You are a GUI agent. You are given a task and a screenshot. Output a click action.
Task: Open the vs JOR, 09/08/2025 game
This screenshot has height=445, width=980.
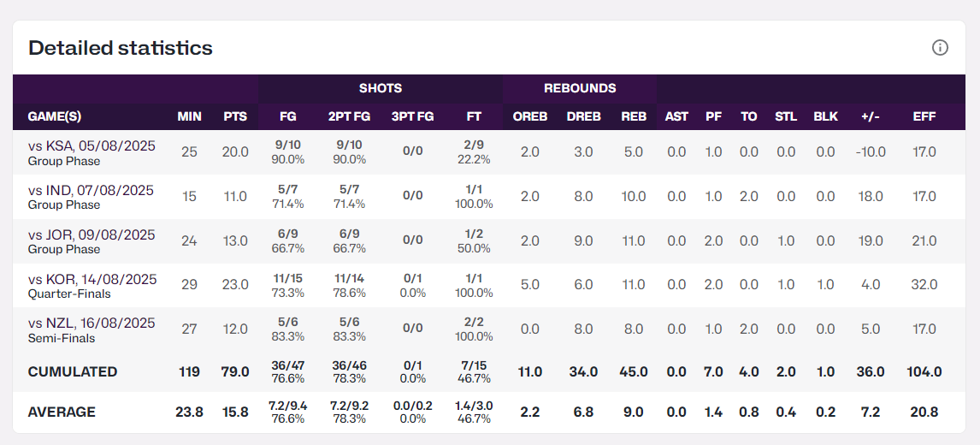click(x=92, y=235)
